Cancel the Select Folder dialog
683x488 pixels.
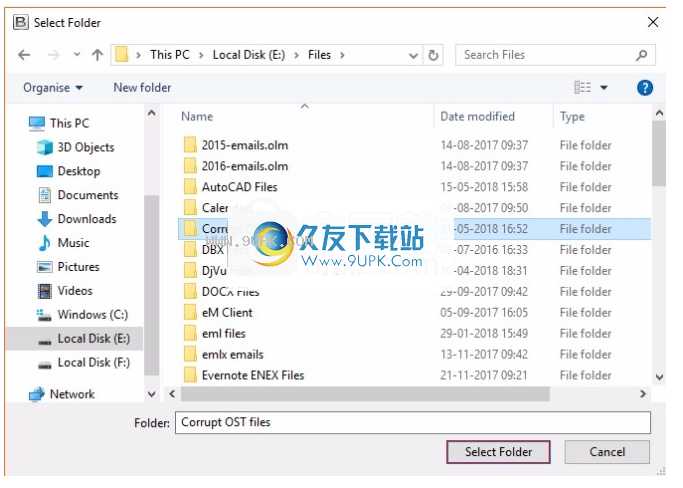607,452
